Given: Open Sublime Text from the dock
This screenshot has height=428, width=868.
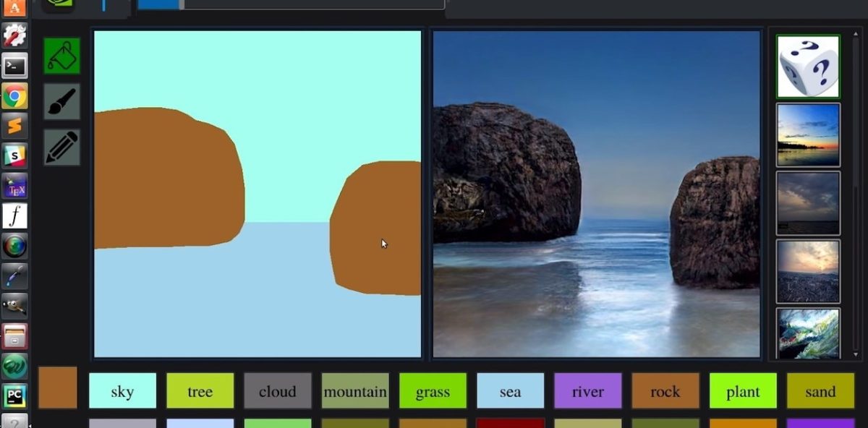Looking at the screenshot, I should pos(14,126).
